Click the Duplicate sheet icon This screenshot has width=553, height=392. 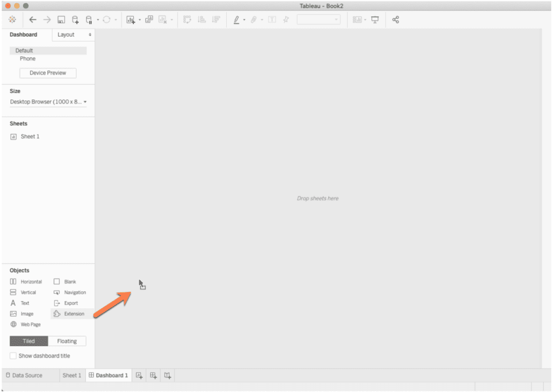(x=149, y=19)
